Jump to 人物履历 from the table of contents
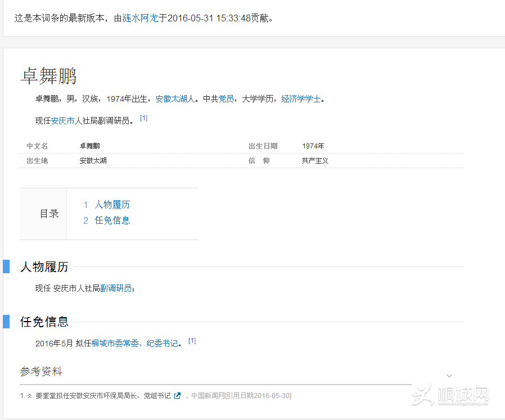This screenshot has height=420, width=505. click(112, 205)
